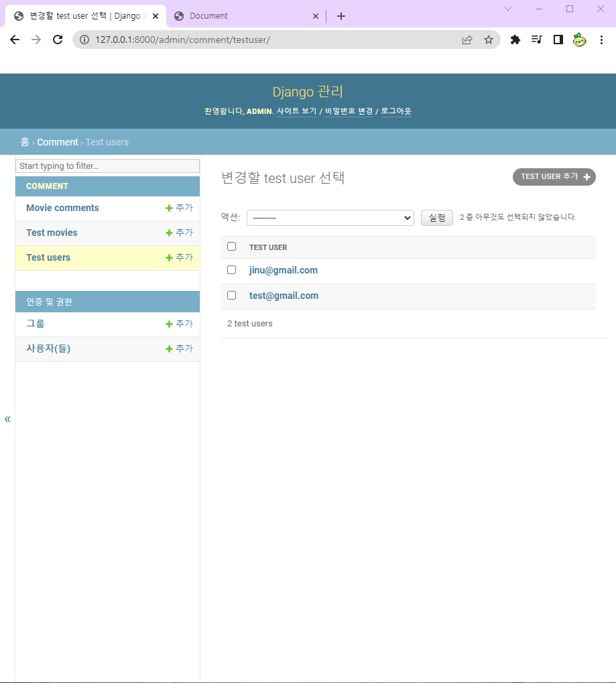The image size is (616, 683).
Task: Click the browser forward arrow
Action: 36,40
